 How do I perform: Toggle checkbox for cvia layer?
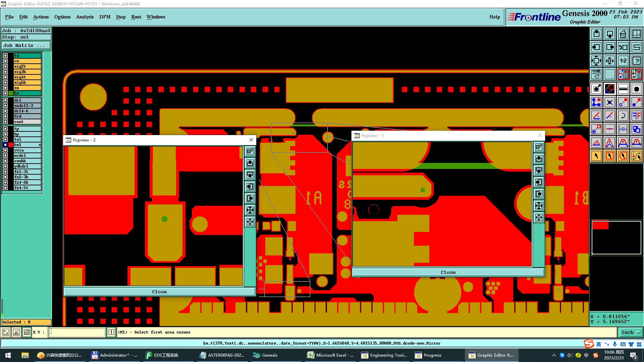tap(5, 150)
